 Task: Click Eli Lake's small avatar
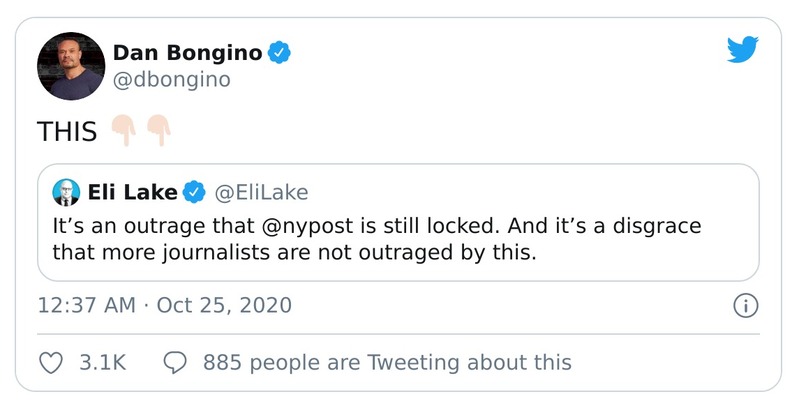pyautogui.click(x=66, y=192)
